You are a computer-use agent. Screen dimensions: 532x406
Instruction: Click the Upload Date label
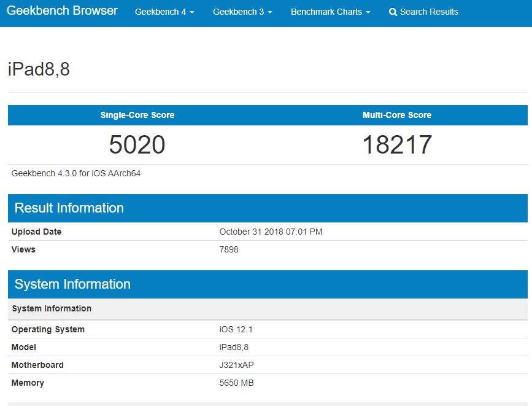click(36, 232)
